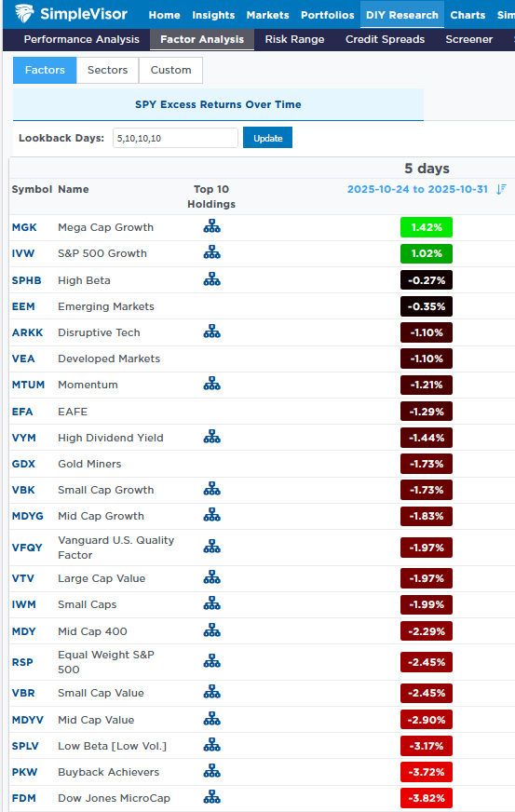Select the Factors tab

click(45, 70)
